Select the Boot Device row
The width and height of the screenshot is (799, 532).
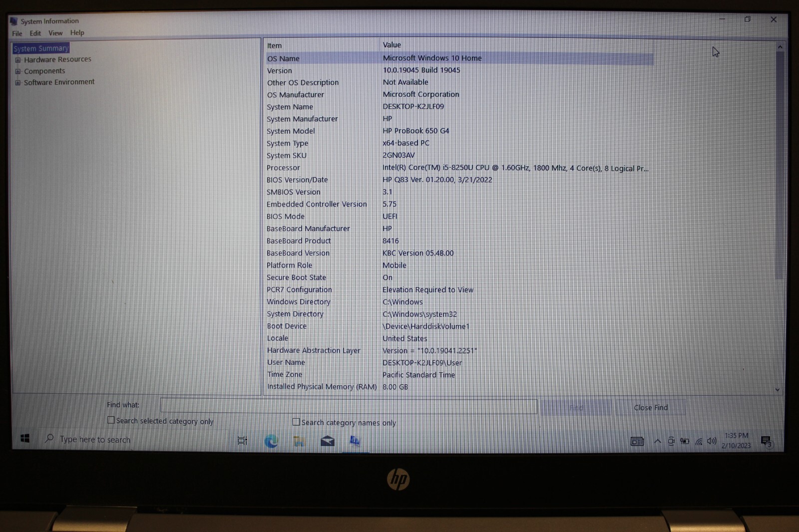(459, 326)
